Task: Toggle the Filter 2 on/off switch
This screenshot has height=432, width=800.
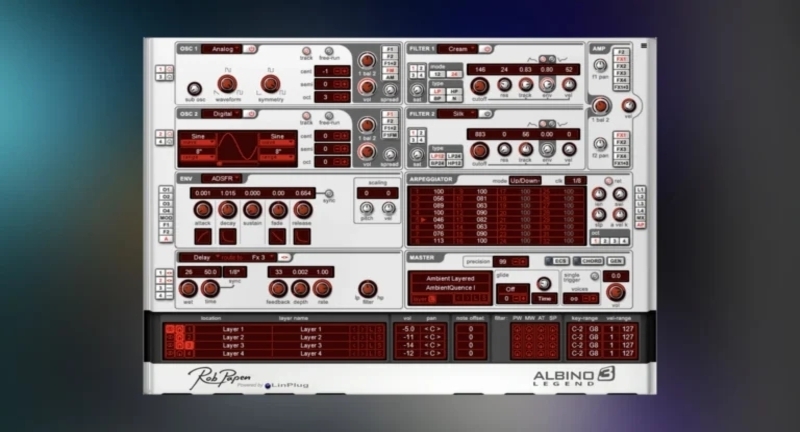Action: point(486,114)
